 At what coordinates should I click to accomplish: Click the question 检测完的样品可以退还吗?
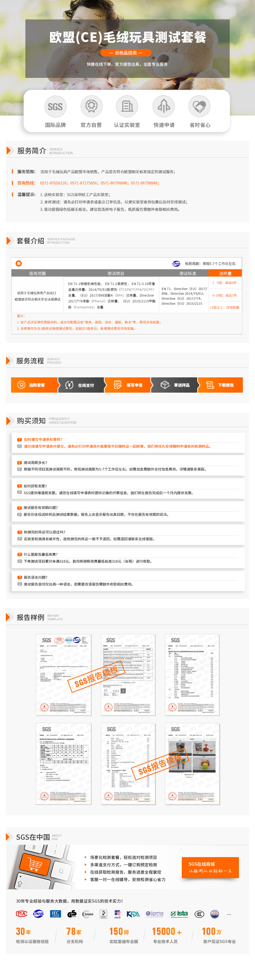[45, 532]
